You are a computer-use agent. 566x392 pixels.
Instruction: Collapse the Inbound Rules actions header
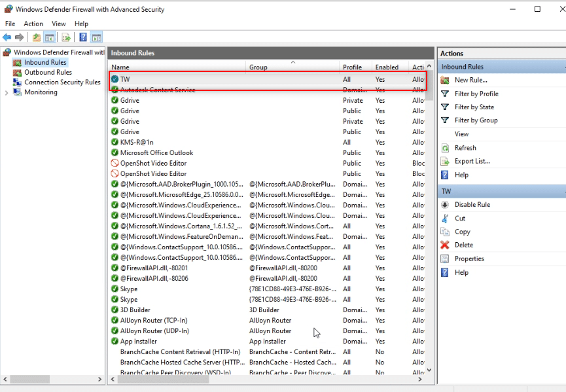click(x=502, y=67)
